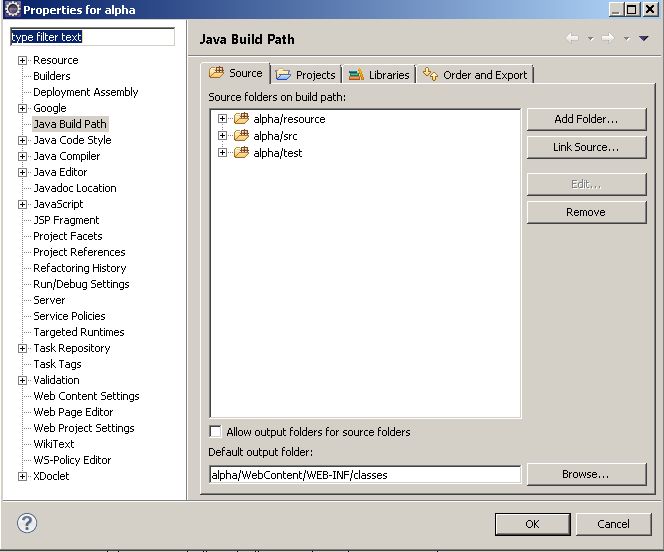
Task: Switch to the Libraries tab
Action: [x=379, y=75]
